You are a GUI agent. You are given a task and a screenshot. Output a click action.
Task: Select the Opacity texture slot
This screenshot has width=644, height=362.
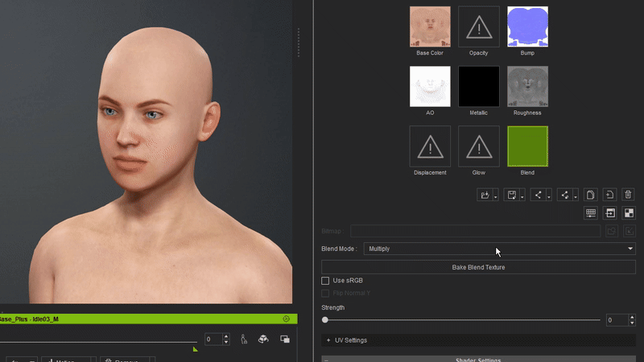(x=478, y=27)
